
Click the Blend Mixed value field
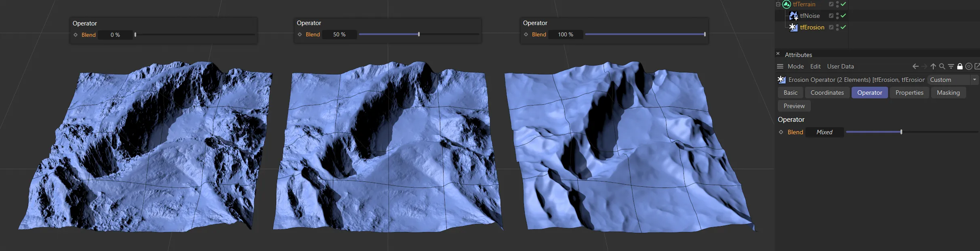(x=824, y=133)
